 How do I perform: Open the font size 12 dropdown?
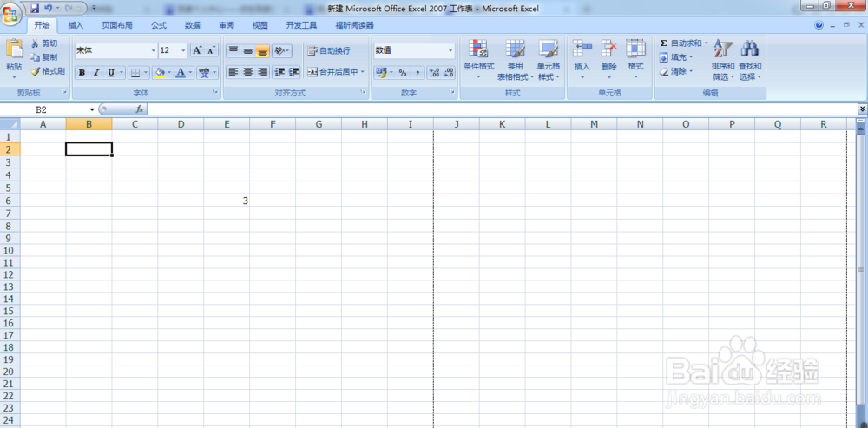pyautogui.click(x=184, y=50)
